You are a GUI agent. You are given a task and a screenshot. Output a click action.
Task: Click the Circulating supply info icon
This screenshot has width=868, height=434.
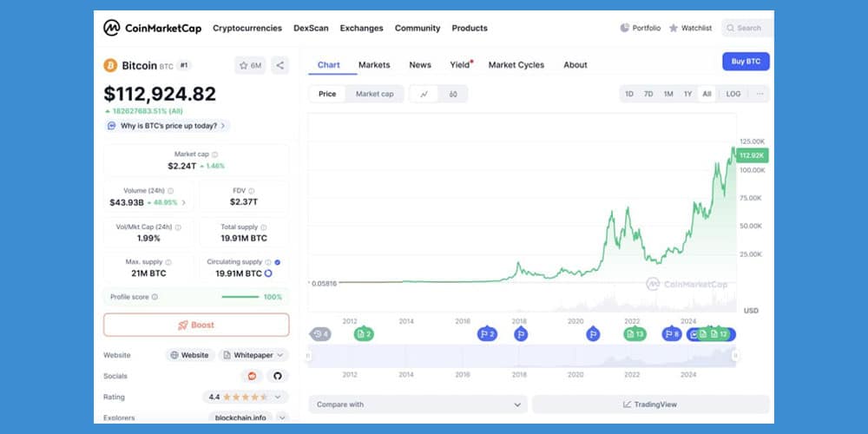268,262
